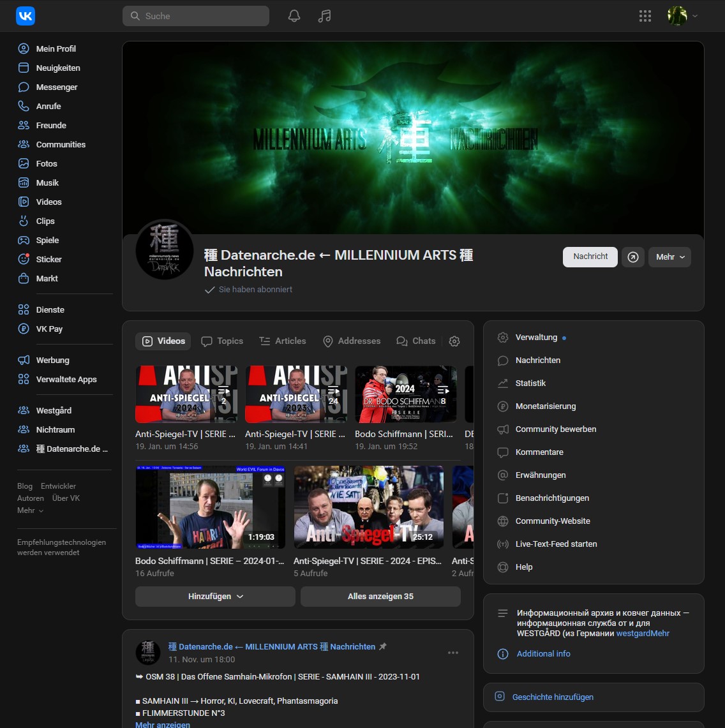
Task: Open the Bodo Schiffmann 1:19:03 video thumbnail
Action: click(211, 507)
